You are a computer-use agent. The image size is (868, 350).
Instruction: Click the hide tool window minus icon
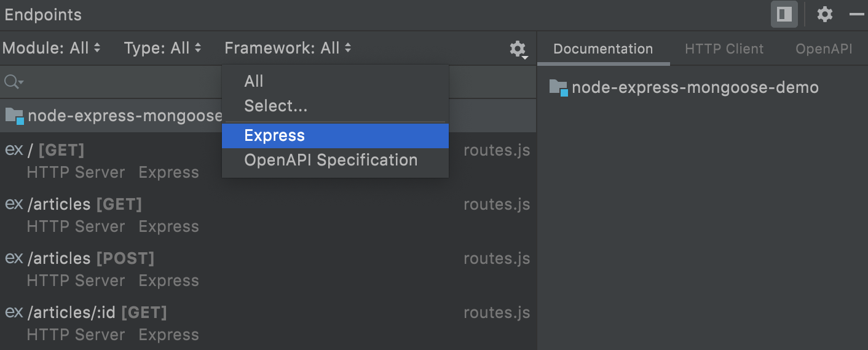[x=857, y=14]
